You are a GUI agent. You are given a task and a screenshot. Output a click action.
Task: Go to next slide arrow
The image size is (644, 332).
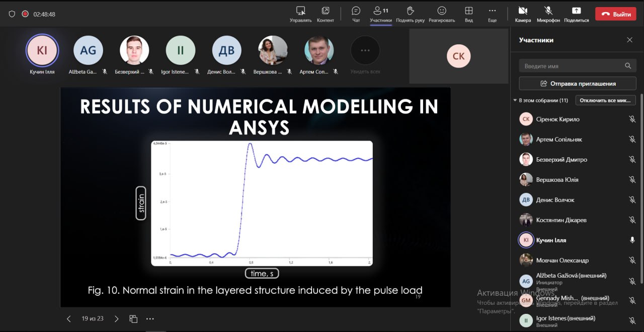(x=117, y=319)
